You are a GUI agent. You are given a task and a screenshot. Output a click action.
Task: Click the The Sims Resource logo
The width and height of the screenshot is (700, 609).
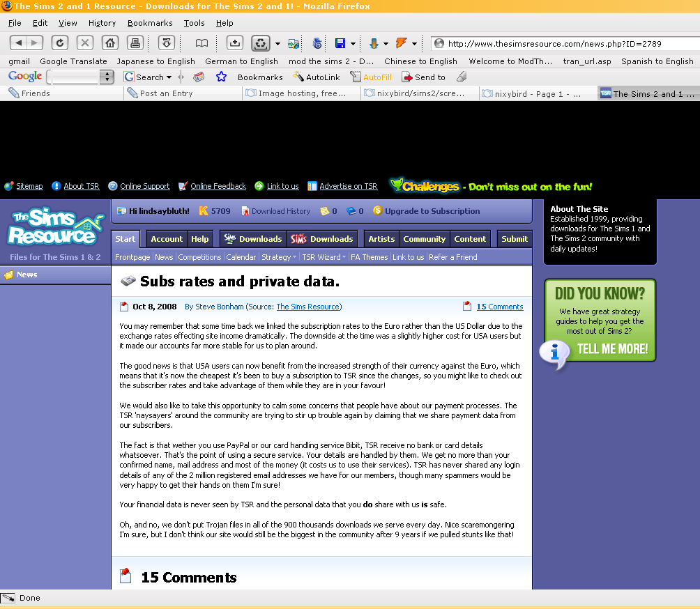pyautogui.click(x=55, y=226)
